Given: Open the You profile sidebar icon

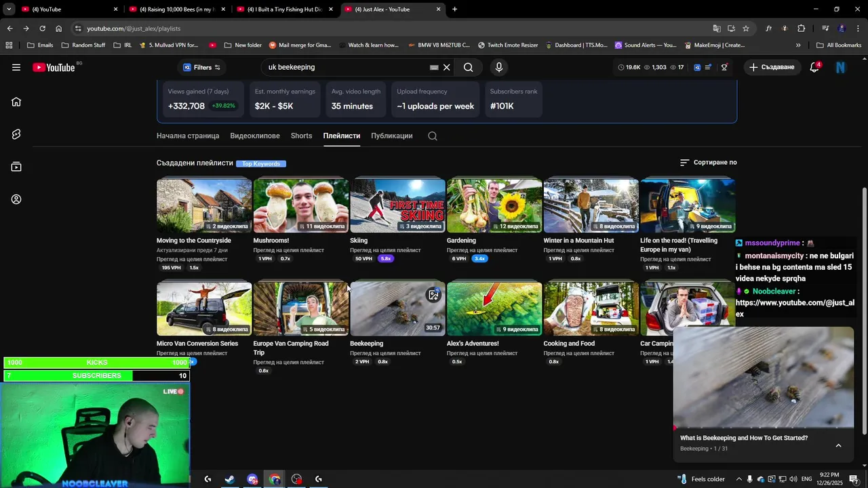Looking at the screenshot, I should tap(16, 199).
